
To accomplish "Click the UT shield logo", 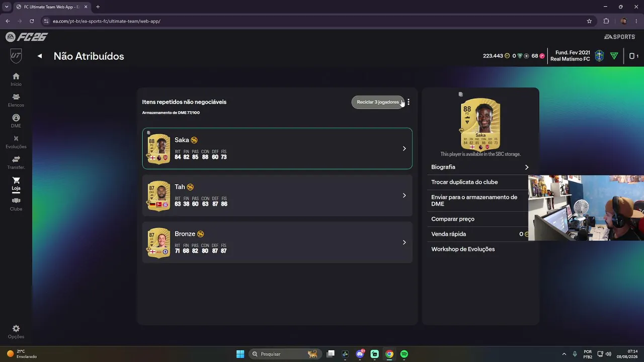I will click(16, 56).
